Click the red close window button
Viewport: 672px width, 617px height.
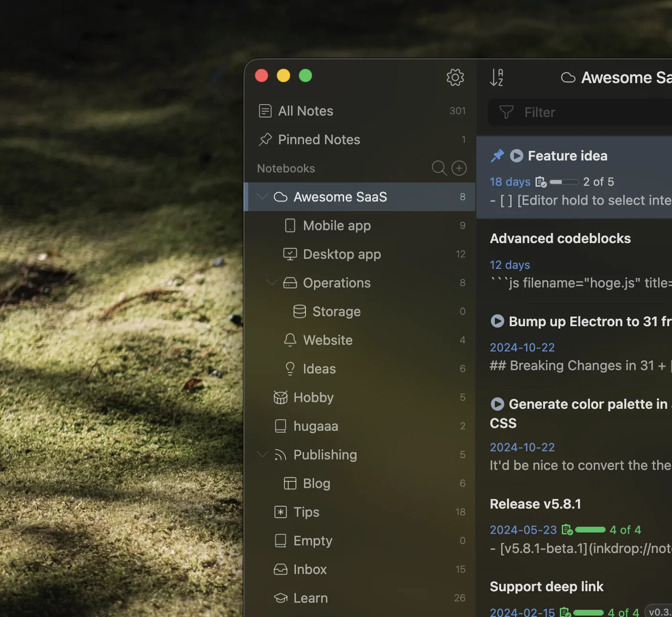(262, 75)
